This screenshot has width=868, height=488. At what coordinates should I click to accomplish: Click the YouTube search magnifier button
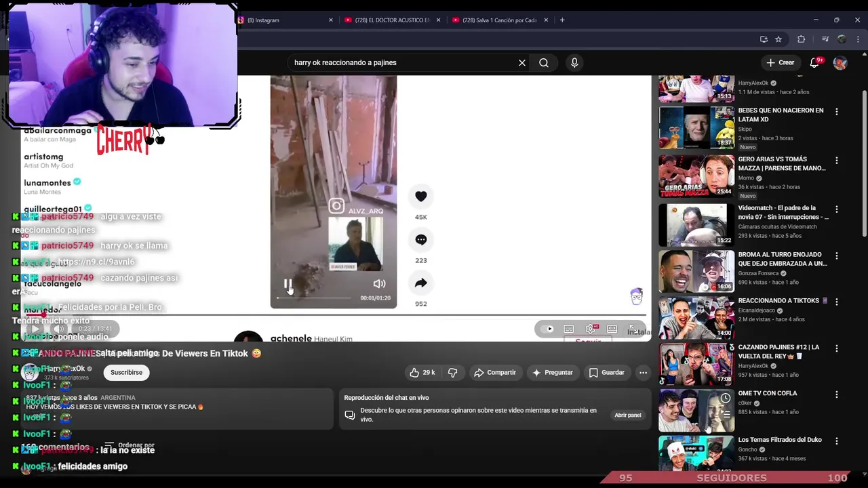click(544, 62)
